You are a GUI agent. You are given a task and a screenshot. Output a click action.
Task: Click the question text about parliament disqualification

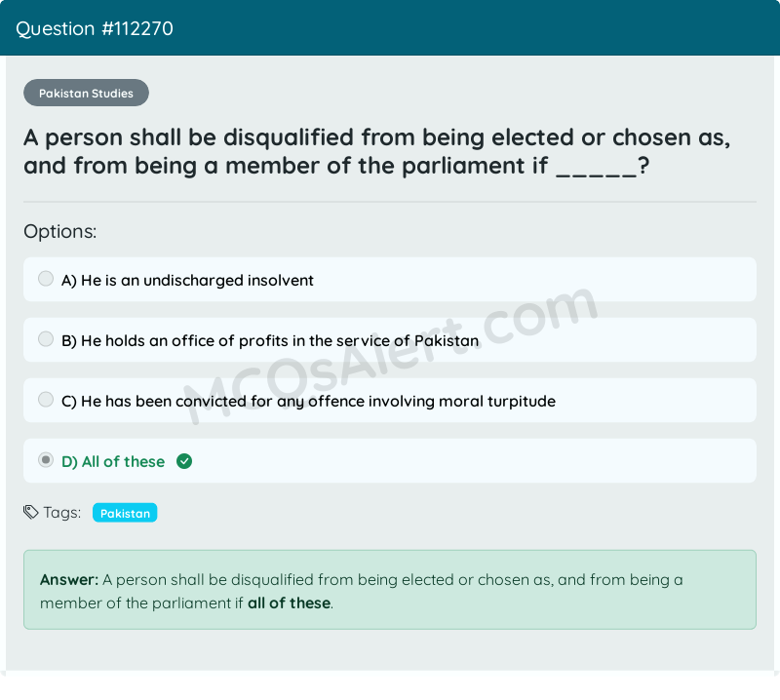[x=376, y=151]
